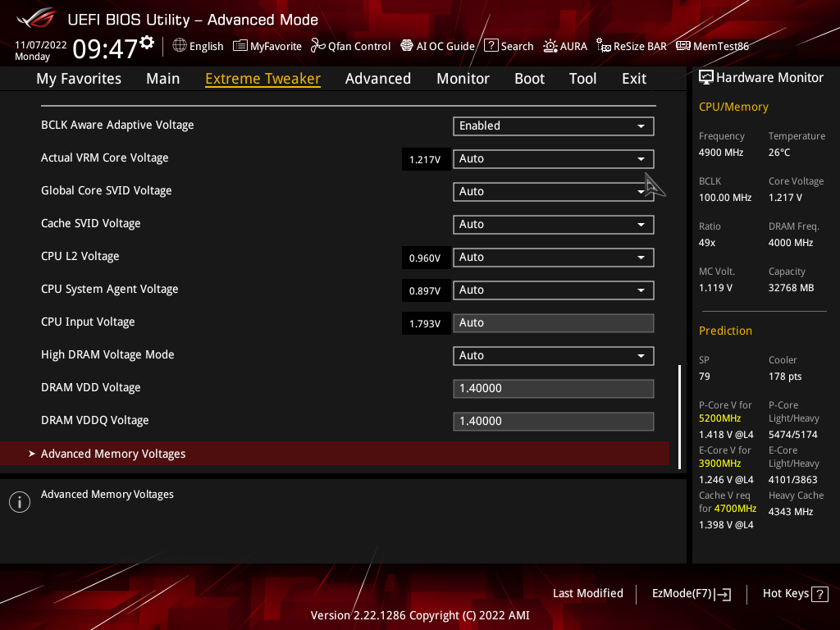
Task: Open BCLK Aware Adaptive Voltage dropdown
Action: (553, 126)
